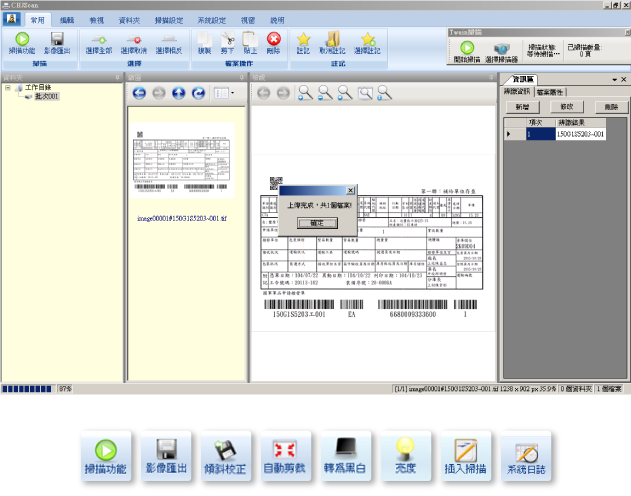Click 確定 in the upload complete dialog
The height and width of the screenshot is (496, 631).
(x=317, y=224)
